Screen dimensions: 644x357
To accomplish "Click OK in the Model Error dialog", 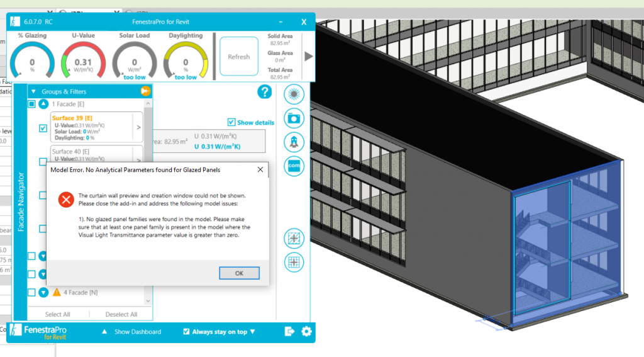I will [x=239, y=273].
